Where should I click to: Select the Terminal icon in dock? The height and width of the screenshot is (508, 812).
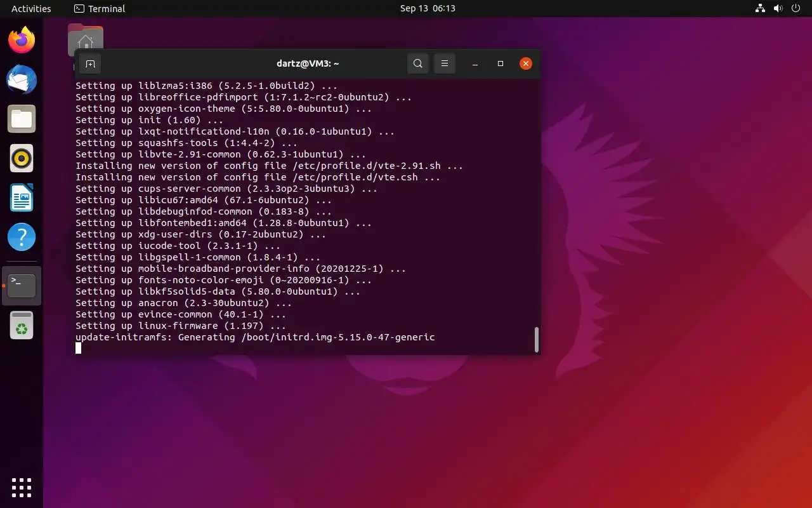(22, 286)
